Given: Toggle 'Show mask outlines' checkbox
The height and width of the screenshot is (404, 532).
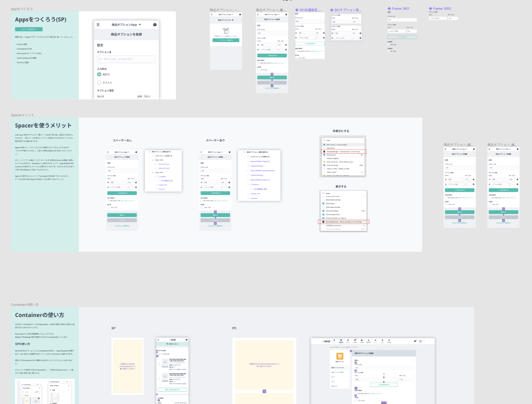Looking at the screenshot, I should (323, 207).
